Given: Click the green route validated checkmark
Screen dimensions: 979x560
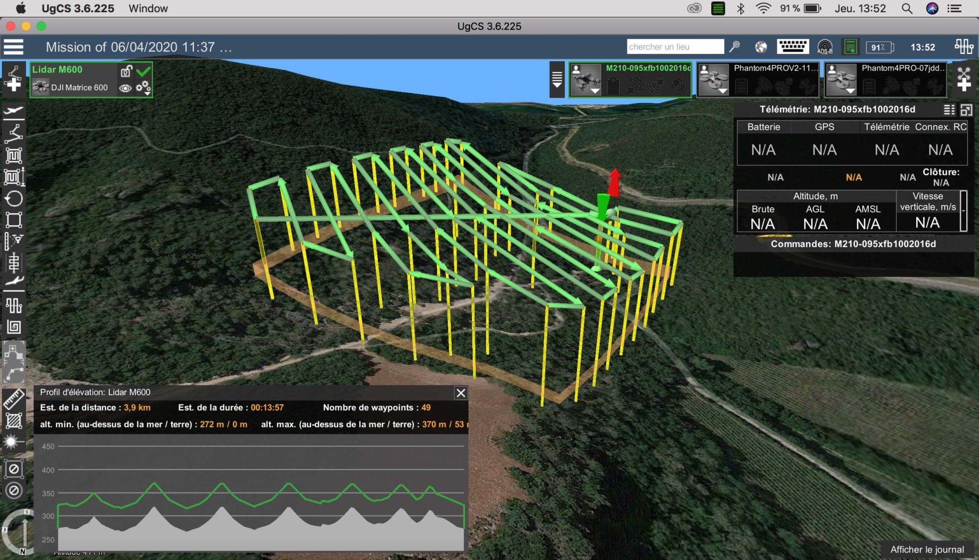Looking at the screenshot, I should tap(143, 71).
